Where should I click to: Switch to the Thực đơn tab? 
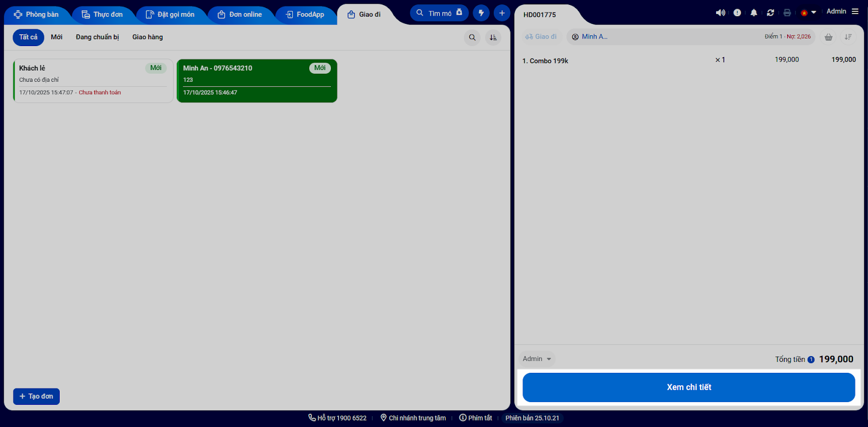pos(102,15)
